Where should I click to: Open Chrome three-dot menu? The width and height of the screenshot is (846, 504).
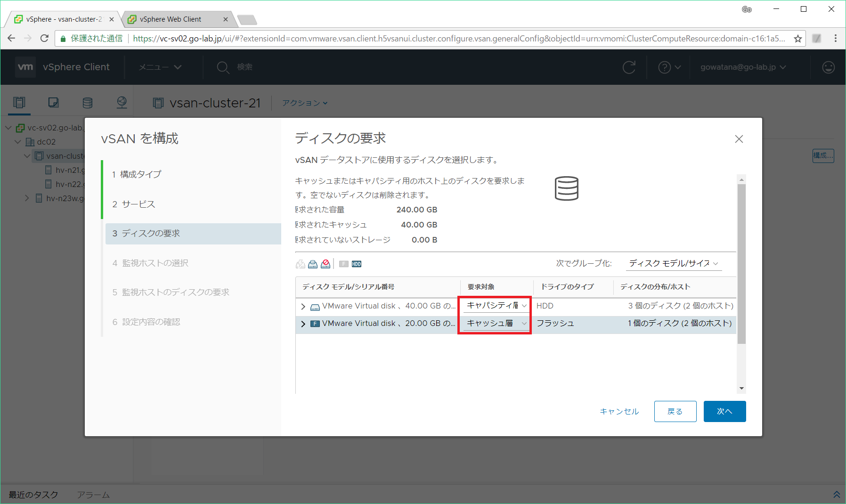(x=836, y=38)
